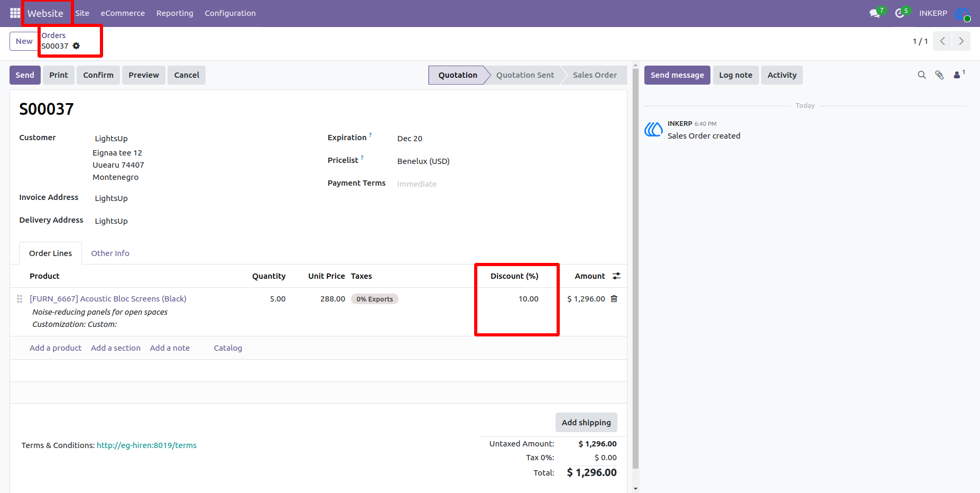Go to the next record arrow
Screen dimensions: 980x493
[x=961, y=41]
